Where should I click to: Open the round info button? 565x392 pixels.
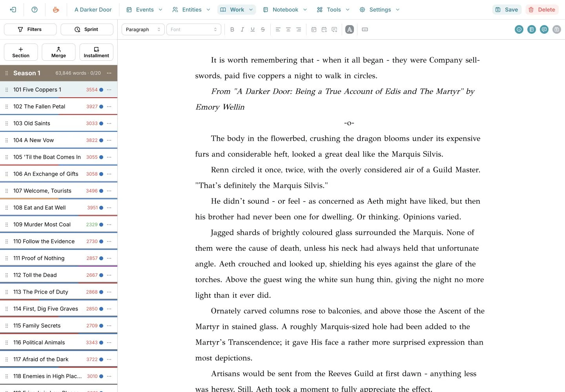(x=519, y=29)
